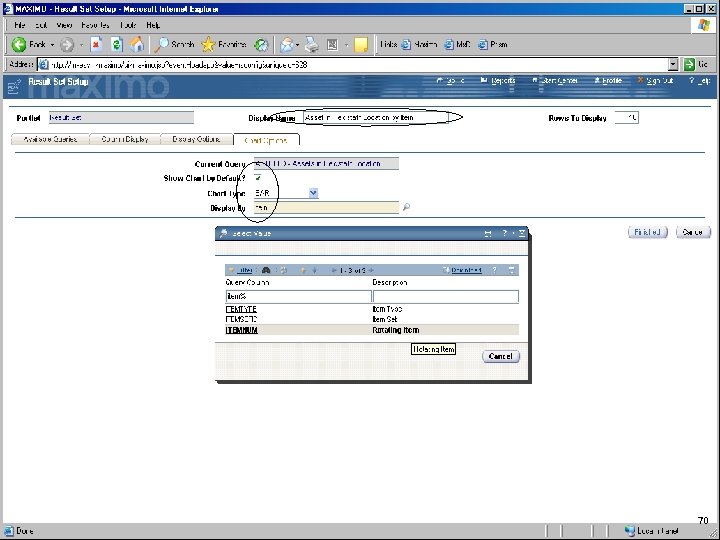This screenshot has width=720, height=540.
Task: Click Profile link in Maximo header
Action: pos(612,81)
